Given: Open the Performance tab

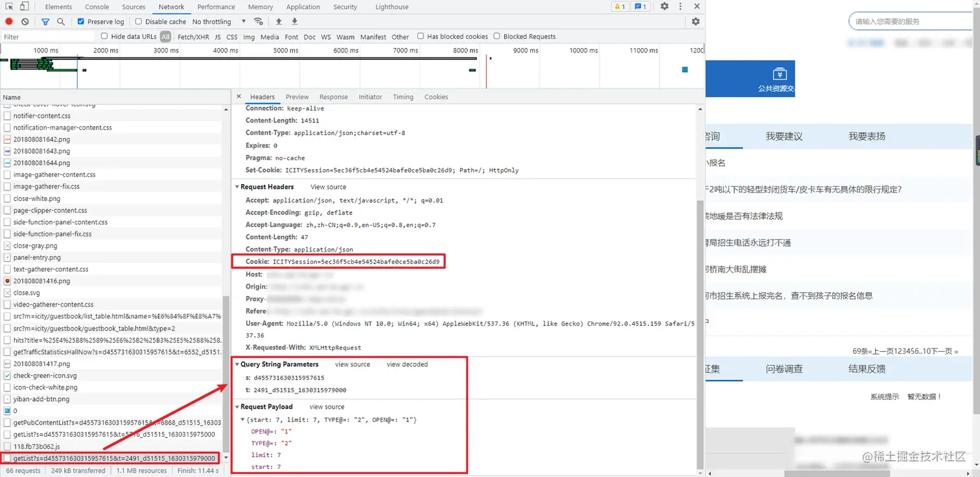Looking at the screenshot, I should [216, 7].
